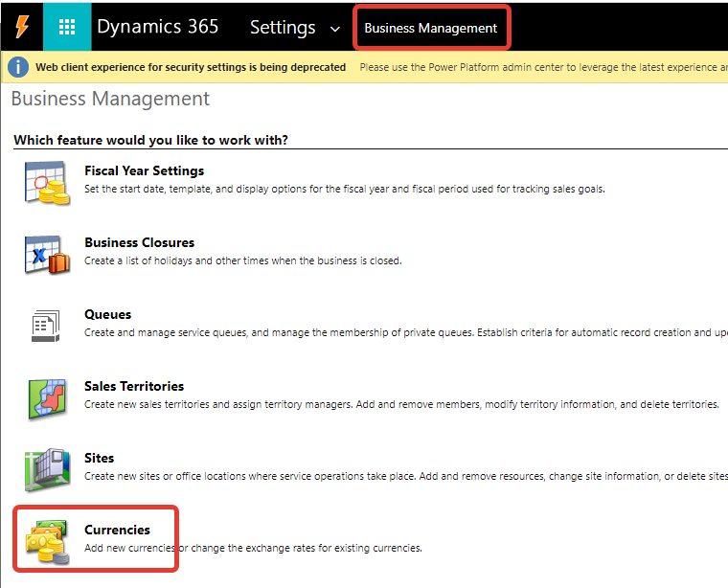Click the Power Platform admin center message
Viewport: 728px width, 588px height.
point(543,67)
